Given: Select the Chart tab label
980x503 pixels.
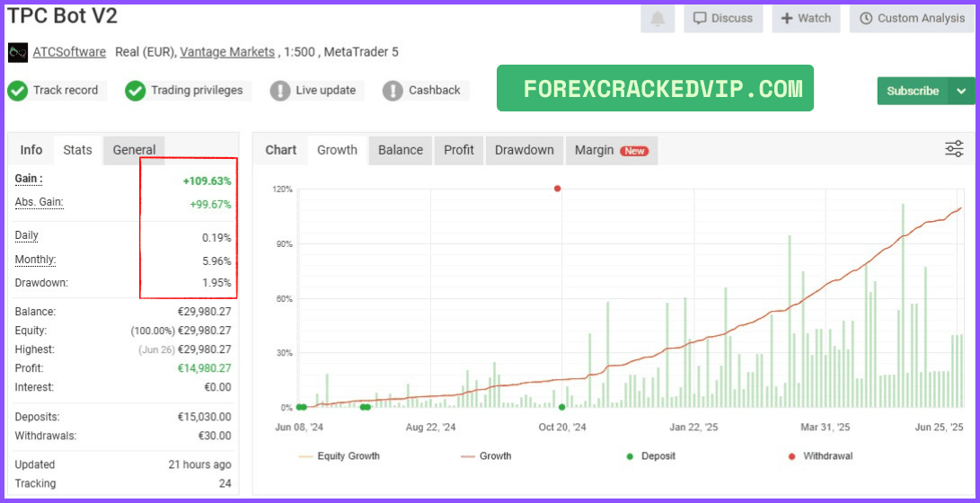Looking at the screenshot, I should 280,150.
